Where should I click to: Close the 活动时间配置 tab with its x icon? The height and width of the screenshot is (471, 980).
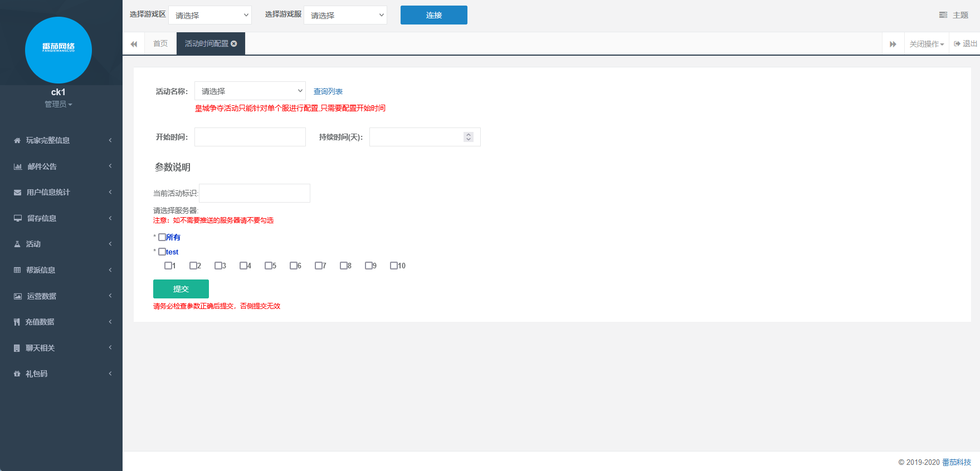click(234, 43)
